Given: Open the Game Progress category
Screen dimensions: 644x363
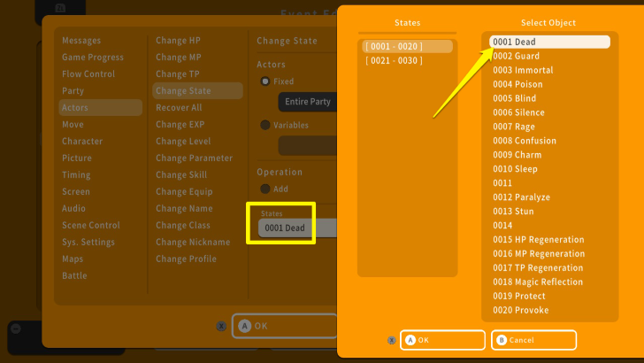Looking at the screenshot, I should point(92,58).
